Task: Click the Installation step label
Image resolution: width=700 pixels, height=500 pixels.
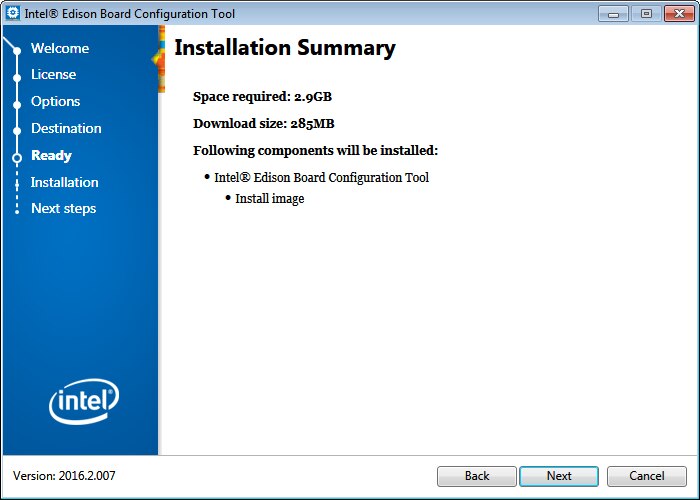Action: [x=65, y=182]
